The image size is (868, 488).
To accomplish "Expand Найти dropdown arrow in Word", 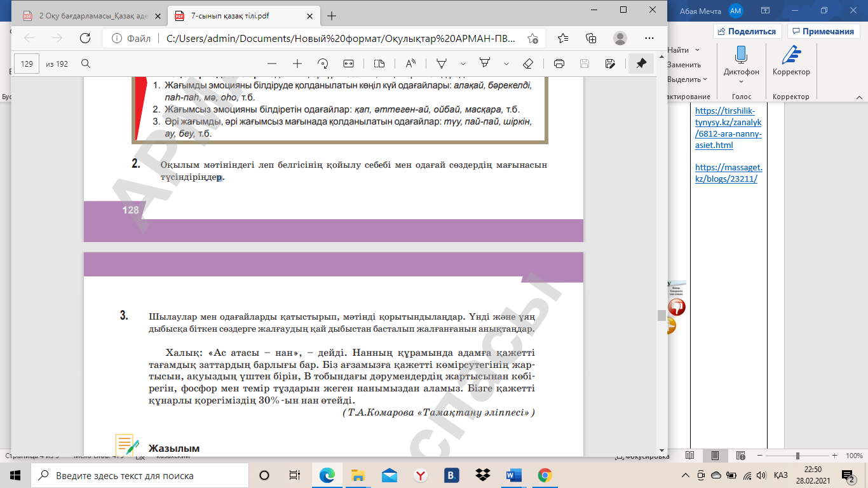I will pyautogui.click(x=697, y=50).
